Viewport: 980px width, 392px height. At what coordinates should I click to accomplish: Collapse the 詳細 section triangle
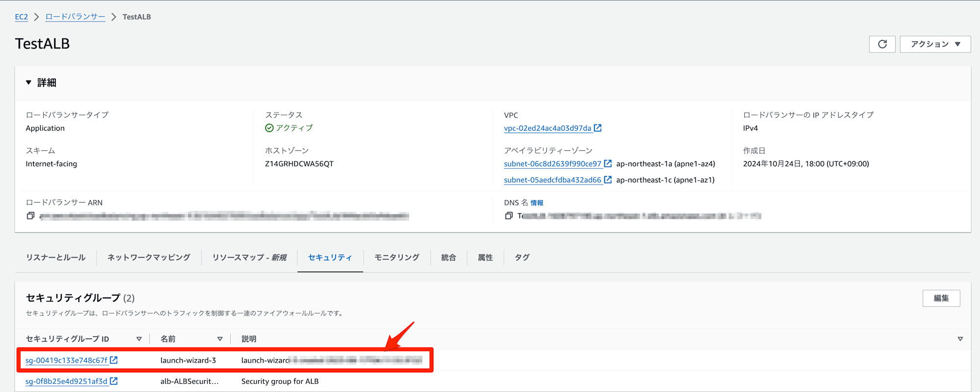point(28,83)
